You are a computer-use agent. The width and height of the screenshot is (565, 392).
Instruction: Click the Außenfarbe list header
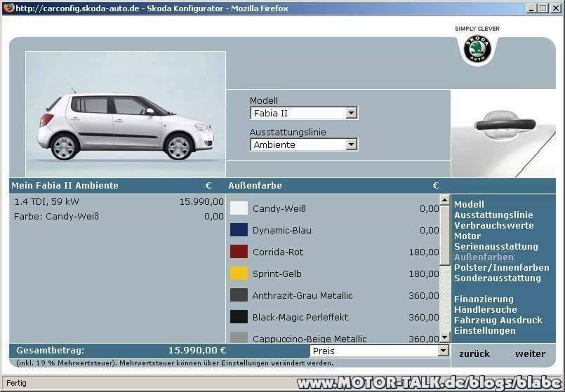(255, 186)
